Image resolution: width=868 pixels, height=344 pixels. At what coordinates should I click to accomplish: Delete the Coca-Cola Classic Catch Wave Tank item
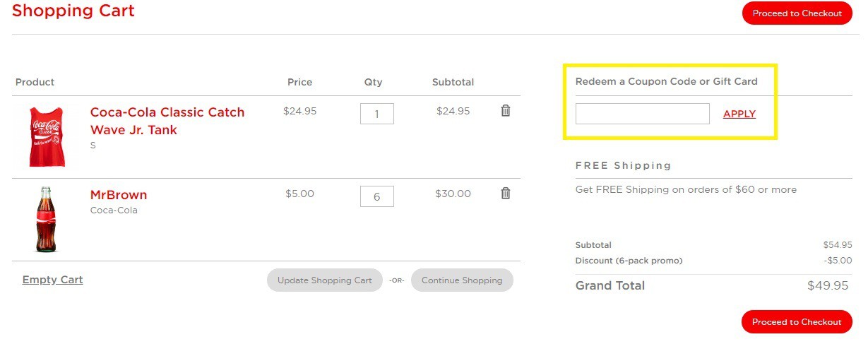point(506,110)
